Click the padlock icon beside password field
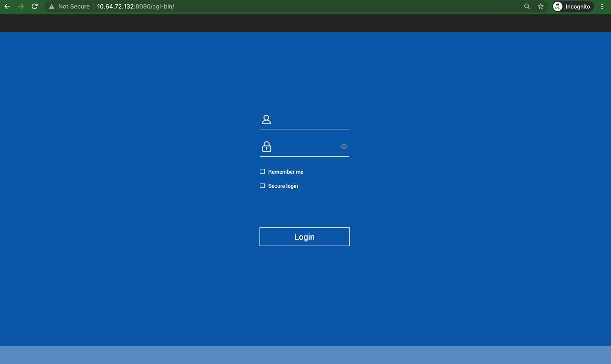This screenshot has height=364, width=611. coord(267,147)
